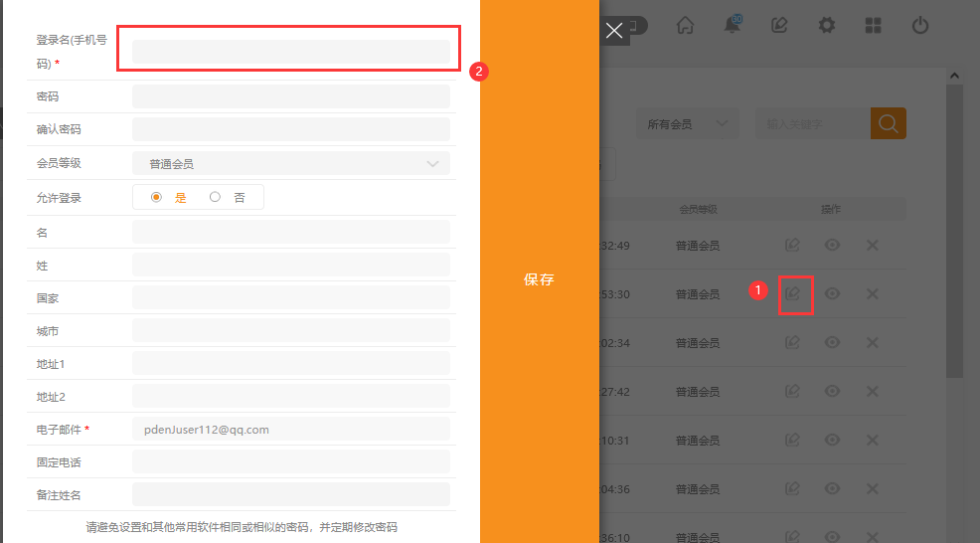Delete the member row timed 02:34
The image size is (980, 543).
tap(873, 343)
